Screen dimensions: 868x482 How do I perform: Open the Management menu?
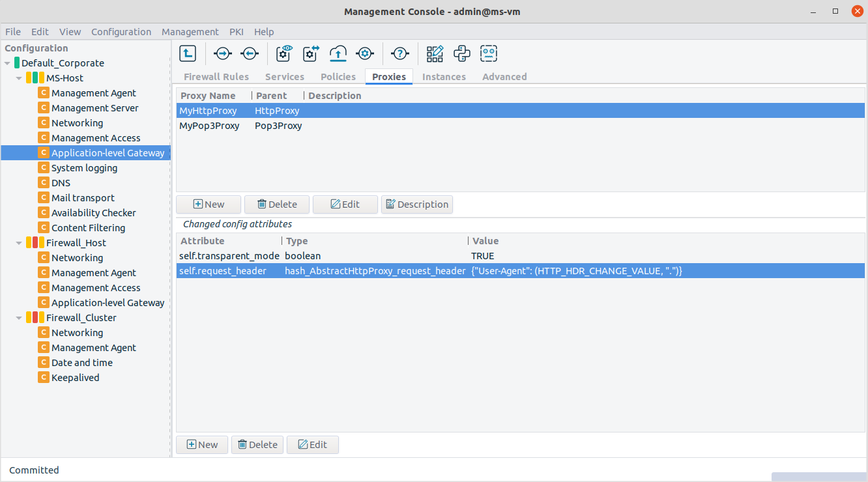tap(190, 31)
